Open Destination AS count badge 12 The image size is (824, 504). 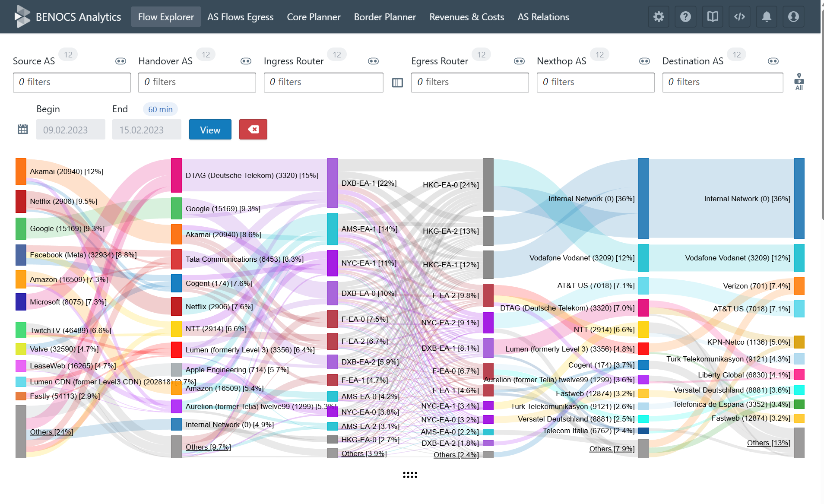(737, 54)
